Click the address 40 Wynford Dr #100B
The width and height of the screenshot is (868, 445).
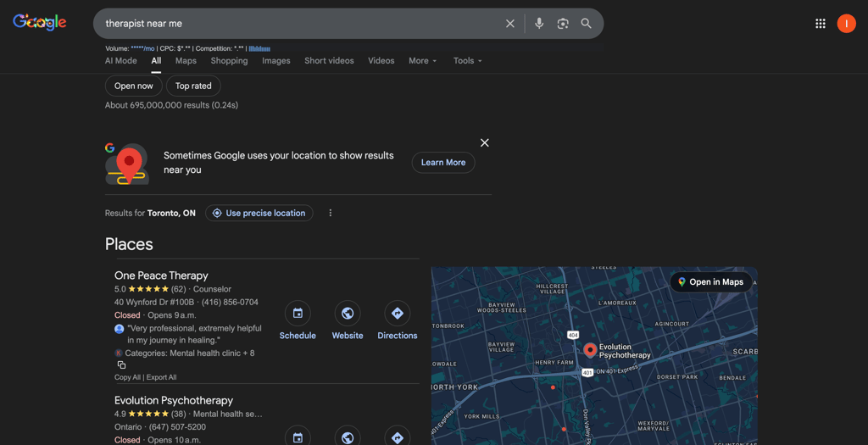[154, 303]
